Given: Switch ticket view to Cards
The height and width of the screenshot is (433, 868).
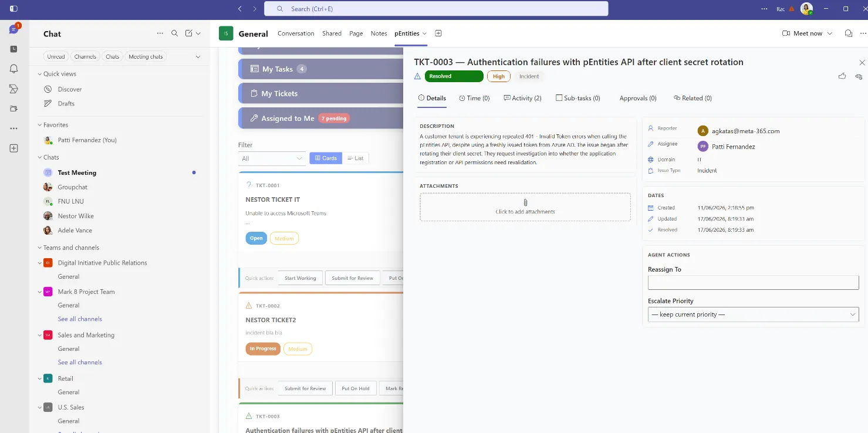Looking at the screenshot, I should [326, 158].
